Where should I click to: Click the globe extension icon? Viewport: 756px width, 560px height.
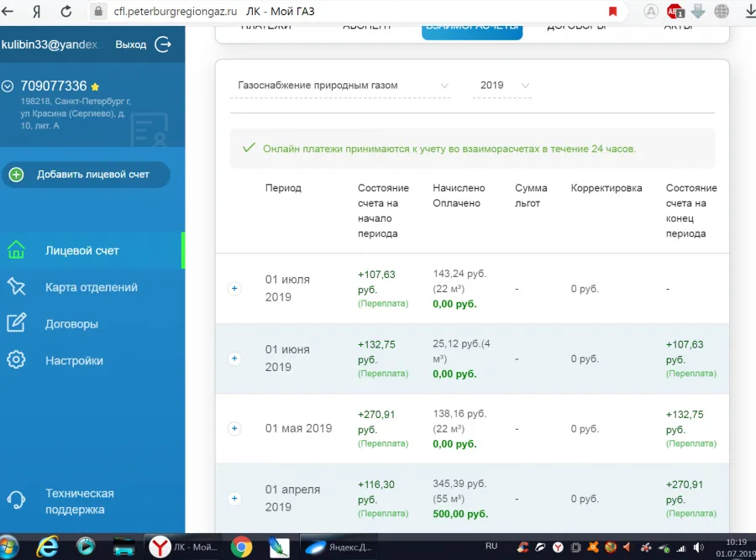click(x=722, y=11)
